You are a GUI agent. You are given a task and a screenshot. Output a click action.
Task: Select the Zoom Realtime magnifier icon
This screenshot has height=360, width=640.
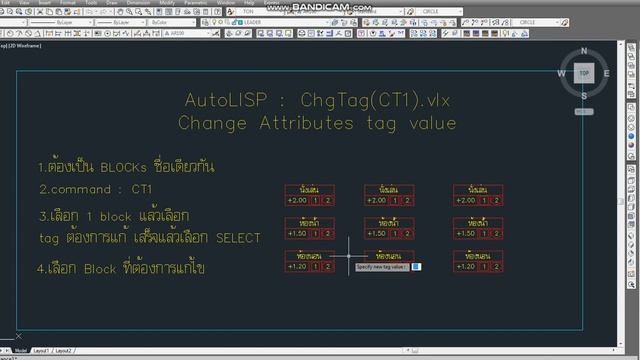pyautogui.click(x=129, y=12)
